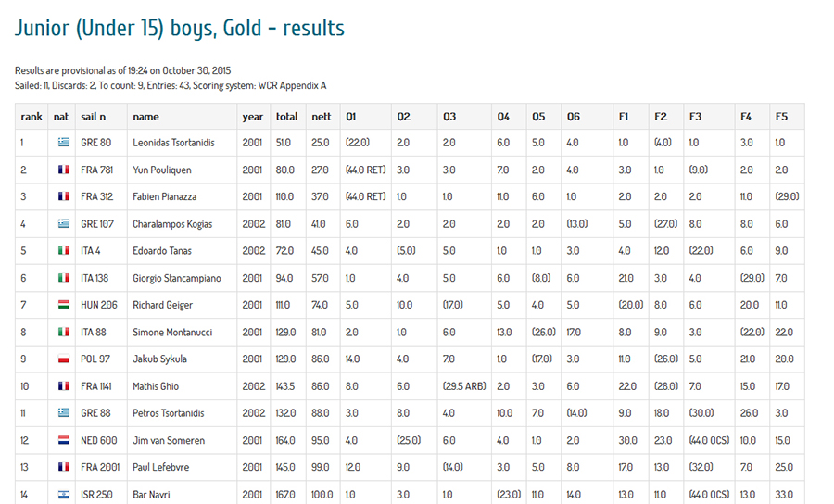Click the Hungarian flag in Richard Geiger's row
This screenshot has width=834, height=504.
tap(62, 305)
